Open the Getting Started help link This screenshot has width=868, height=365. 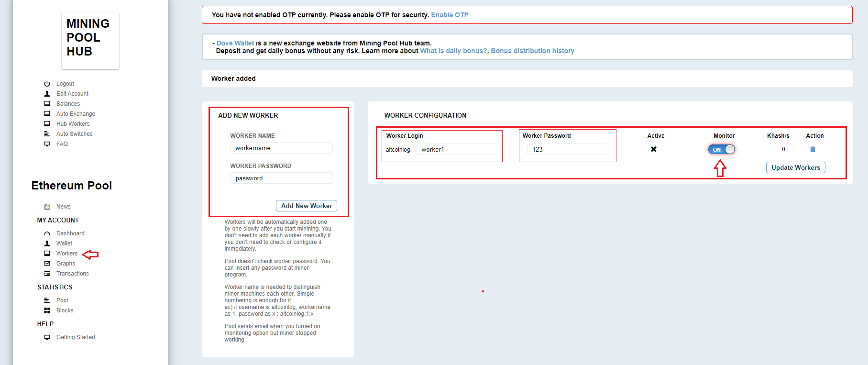76,337
